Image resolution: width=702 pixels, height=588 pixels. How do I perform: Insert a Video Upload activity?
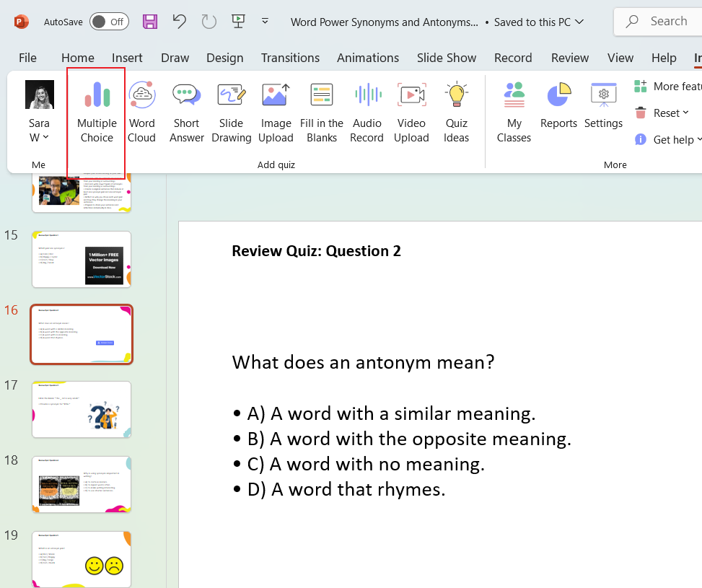click(x=411, y=113)
